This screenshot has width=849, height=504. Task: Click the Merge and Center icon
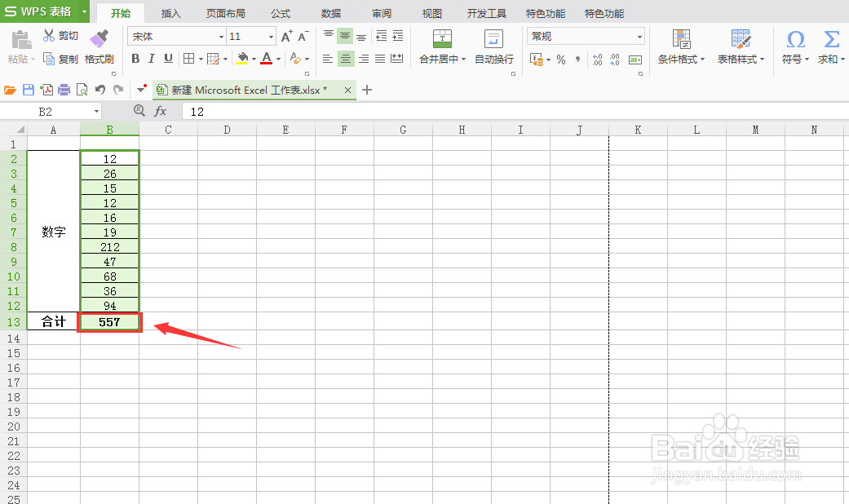point(442,39)
